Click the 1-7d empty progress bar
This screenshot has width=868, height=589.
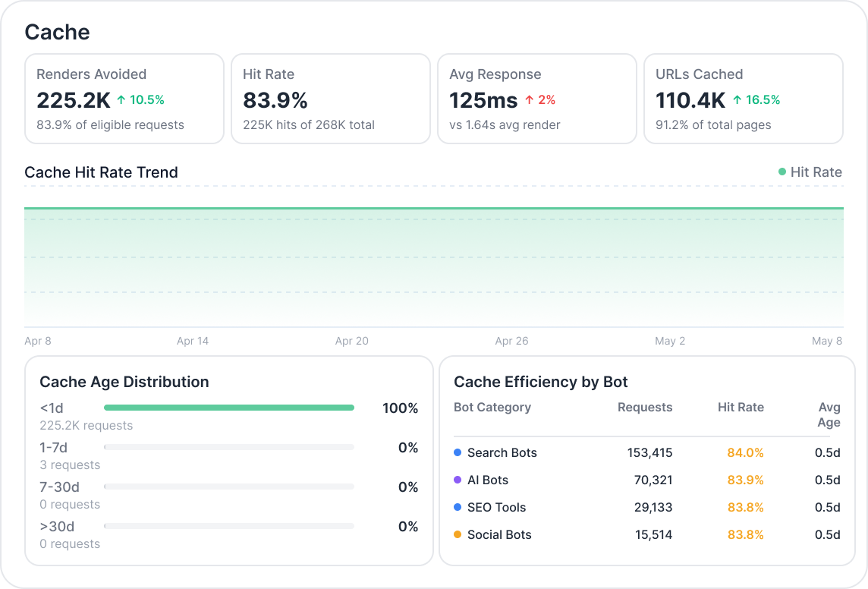[229, 447]
